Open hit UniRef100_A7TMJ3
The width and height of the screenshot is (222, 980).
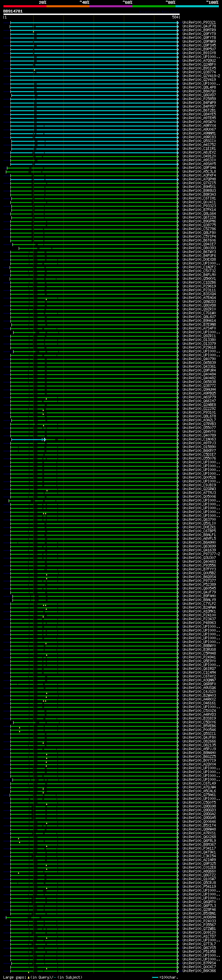coord(199,493)
